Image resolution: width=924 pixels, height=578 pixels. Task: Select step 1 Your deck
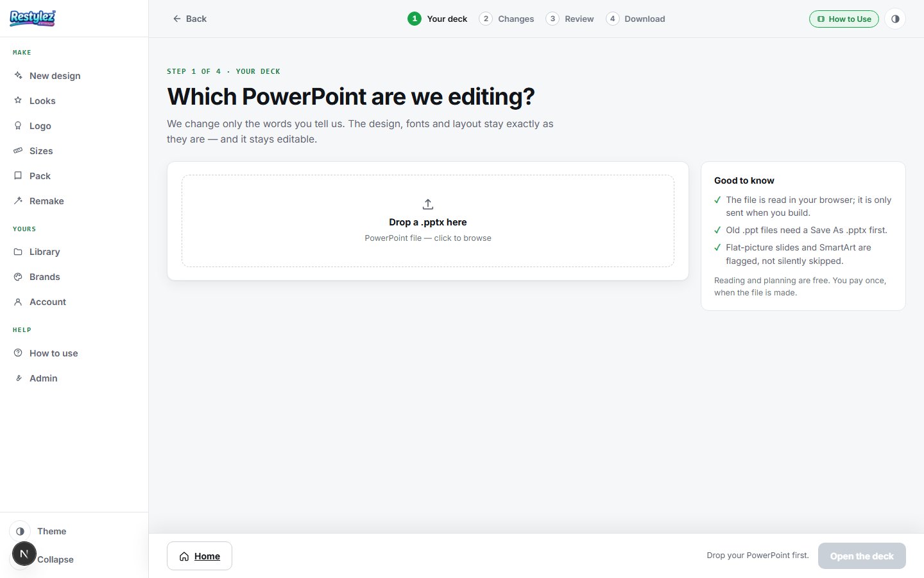[x=438, y=19]
